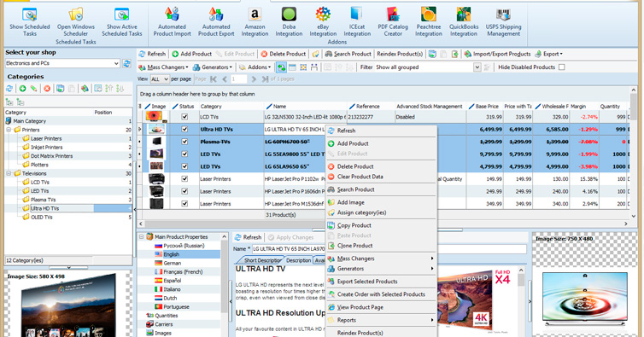Screen dimensions: 644x337
Task: Click next page arrow in product pager
Action: (x=254, y=78)
